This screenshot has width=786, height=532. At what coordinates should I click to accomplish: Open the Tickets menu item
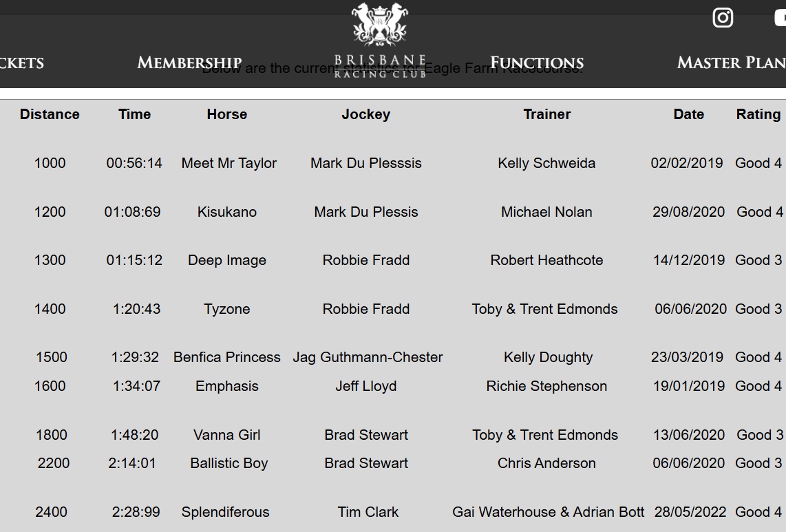pyautogui.click(x=22, y=63)
